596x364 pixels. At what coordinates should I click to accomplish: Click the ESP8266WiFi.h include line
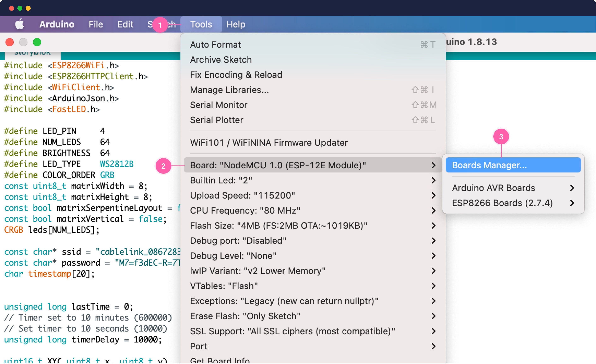click(x=62, y=66)
